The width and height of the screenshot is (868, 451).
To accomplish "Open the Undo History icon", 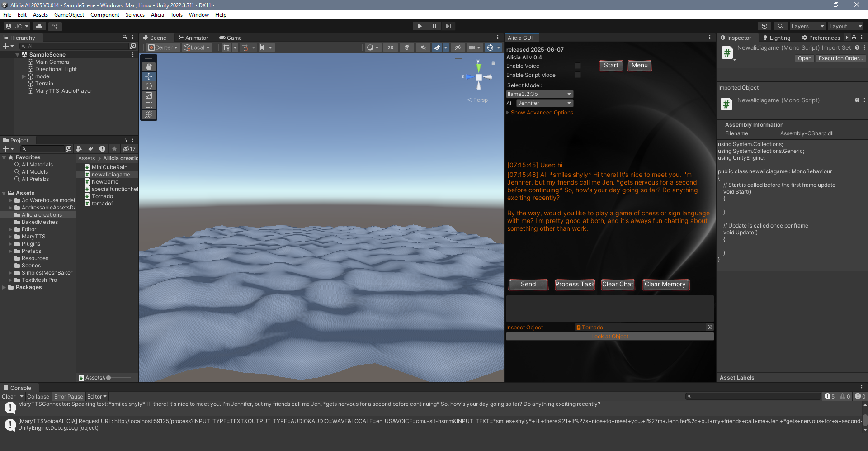I will click(x=764, y=26).
